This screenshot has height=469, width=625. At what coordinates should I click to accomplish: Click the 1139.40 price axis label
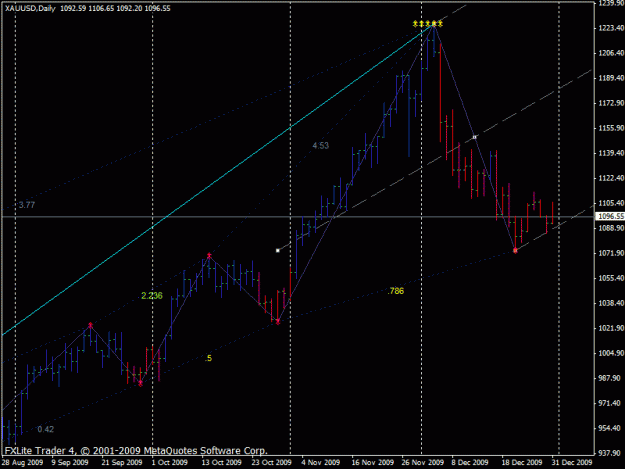[x=611, y=153]
